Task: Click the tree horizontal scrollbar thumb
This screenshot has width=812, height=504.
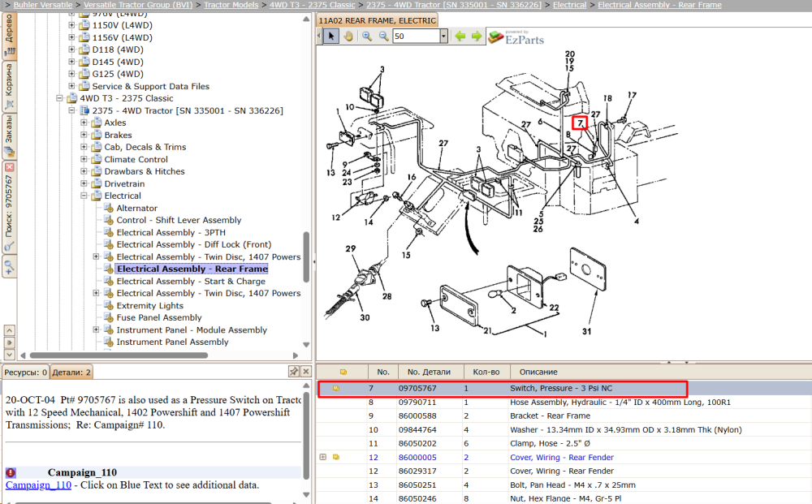Action: click(x=119, y=355)
